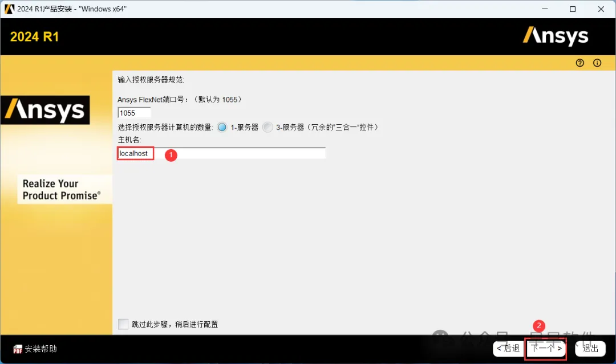Image resolution: width=616 pixels, height=364 pixels.
Task: Check 跳过此步骤，稍后进行配置
Action: pyautogui.click(x=123, y=324)
